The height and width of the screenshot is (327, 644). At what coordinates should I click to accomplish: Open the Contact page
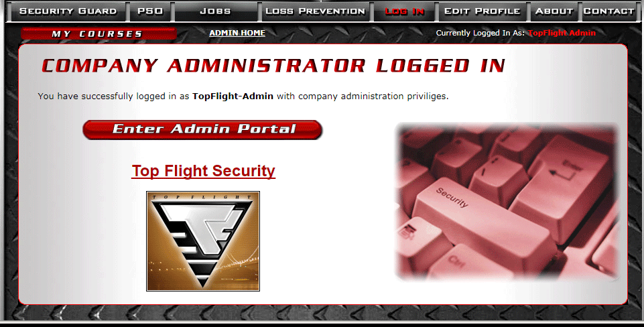coord(608,11)
